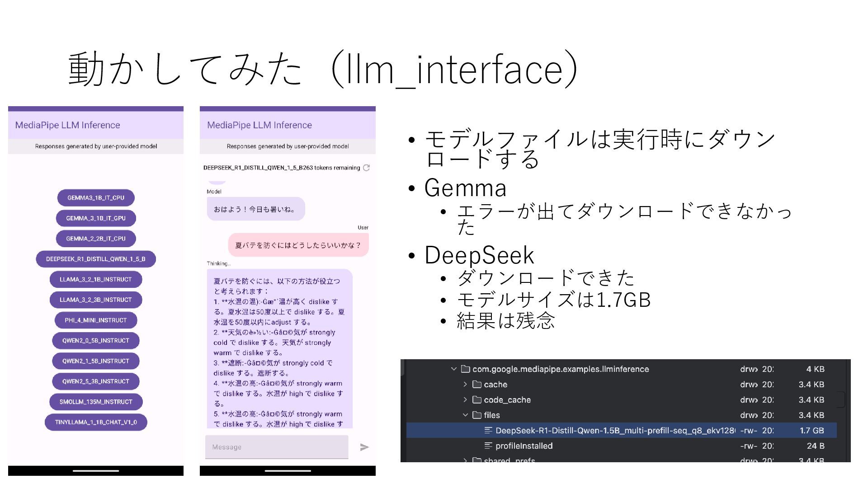Image resolution: width=868 pixels, height=488 pixels.
Task: Tap the SMOLLM_135M_INSTRUCT model button
Action: point(96,402)
